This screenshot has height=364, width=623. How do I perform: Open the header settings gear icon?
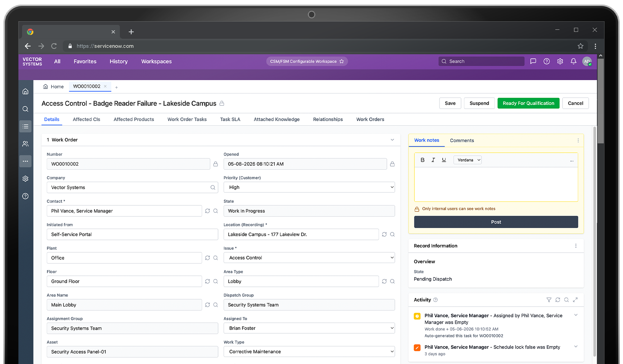(560, 61)
